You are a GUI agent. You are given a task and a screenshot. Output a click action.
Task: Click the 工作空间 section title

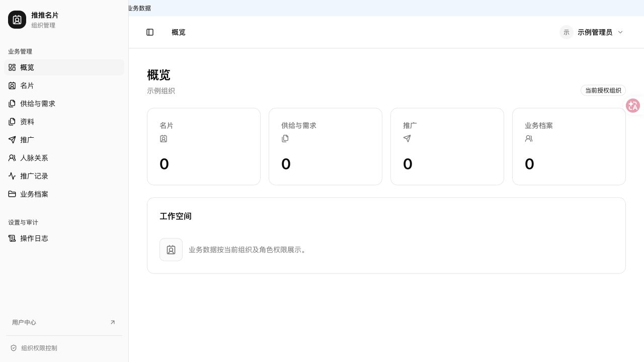[x=176, y=216]
